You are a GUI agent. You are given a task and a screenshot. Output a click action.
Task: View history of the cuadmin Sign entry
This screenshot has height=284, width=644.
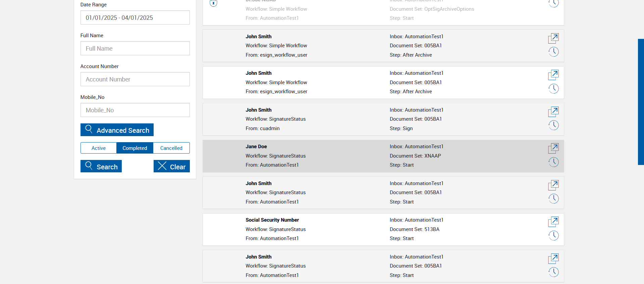(x=553, y=125)
